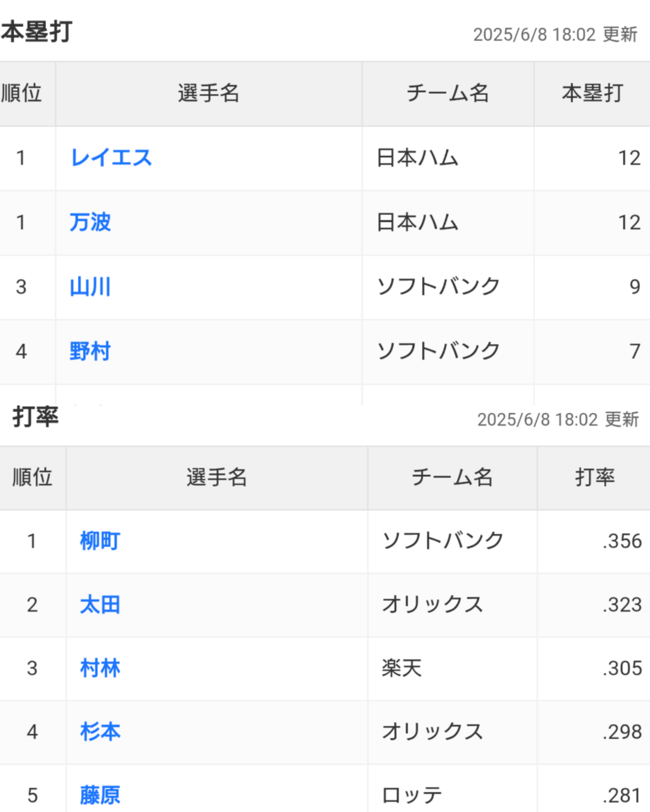Open player link 杉本
This screenshot has width=650, height=812.
point(100,732)
